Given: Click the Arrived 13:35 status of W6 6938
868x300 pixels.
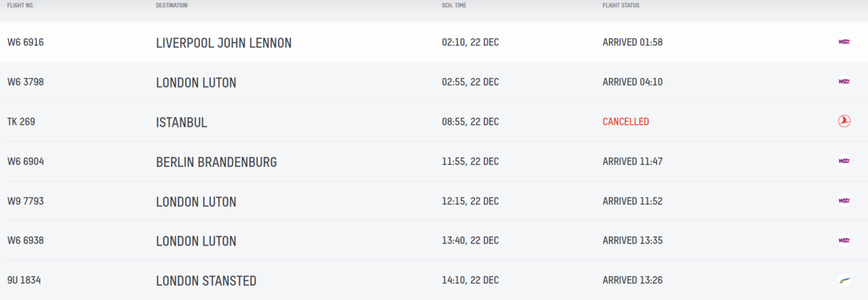Looking at the screenshot, I should [x=633, y=241].
